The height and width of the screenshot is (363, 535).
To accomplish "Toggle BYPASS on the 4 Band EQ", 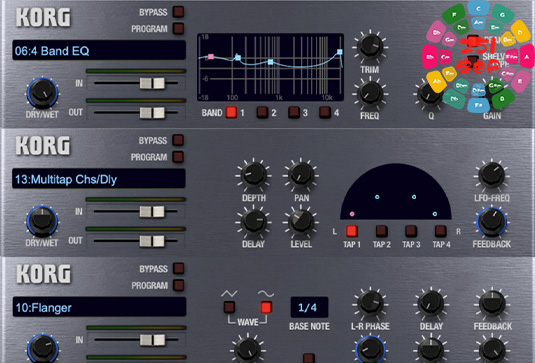I will click(178, 12).
